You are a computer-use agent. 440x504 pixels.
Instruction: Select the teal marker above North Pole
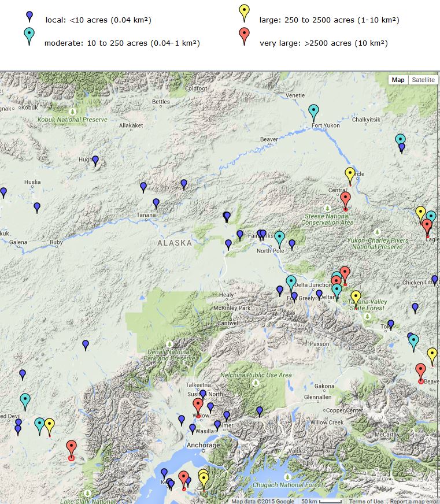point(280,237)
